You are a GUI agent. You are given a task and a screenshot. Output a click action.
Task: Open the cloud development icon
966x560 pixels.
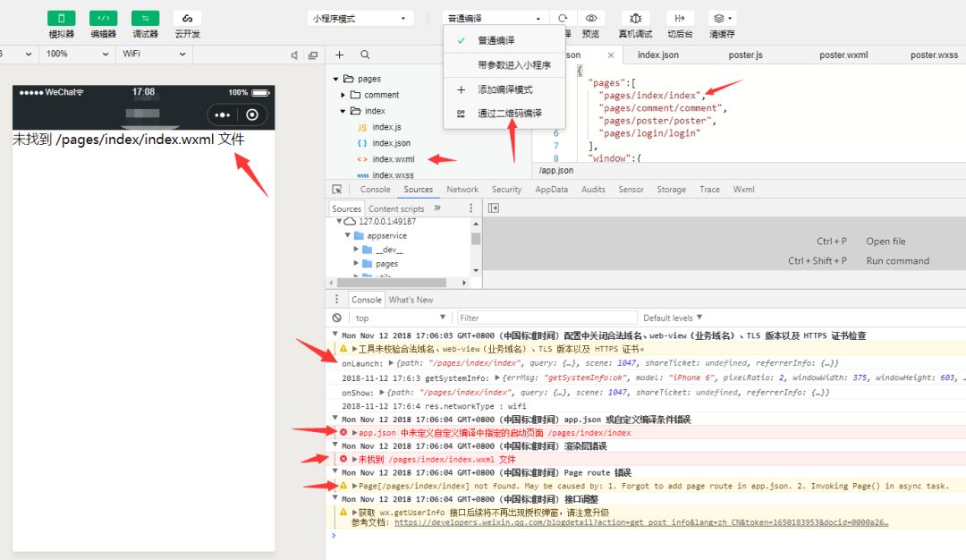click(x=187, y=19)
